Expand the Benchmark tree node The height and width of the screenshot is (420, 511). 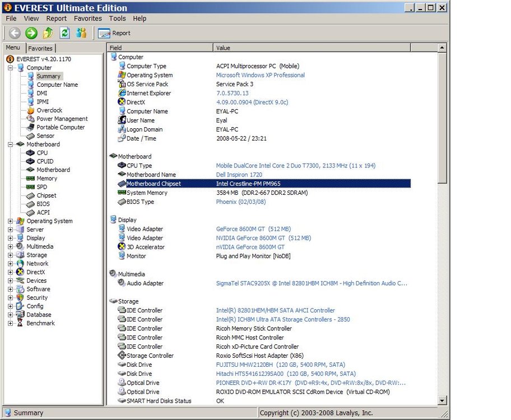(11, 323)
